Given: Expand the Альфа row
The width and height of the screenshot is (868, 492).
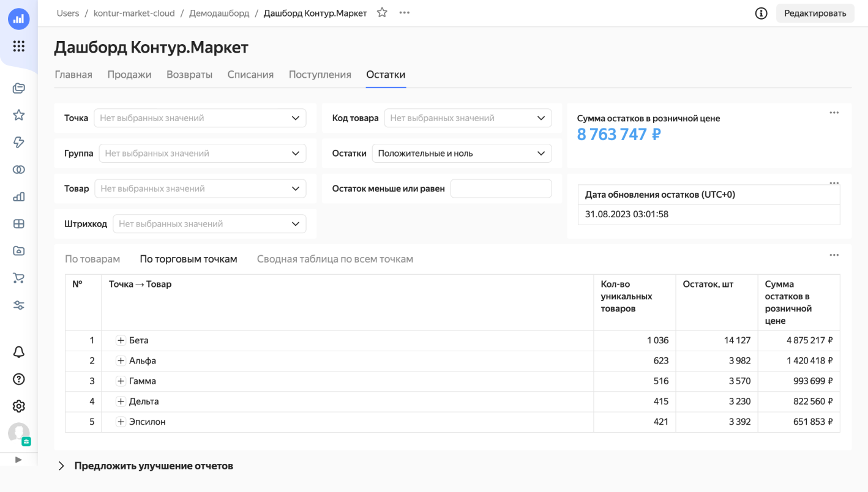Looking at the screenshot, I should pos(121,361).
